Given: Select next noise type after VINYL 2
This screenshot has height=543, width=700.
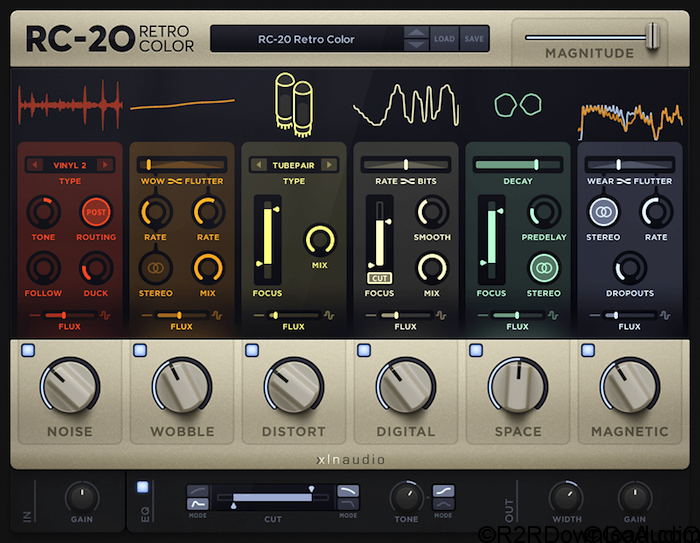Looking at the screenshot, I should click(105, 165).
